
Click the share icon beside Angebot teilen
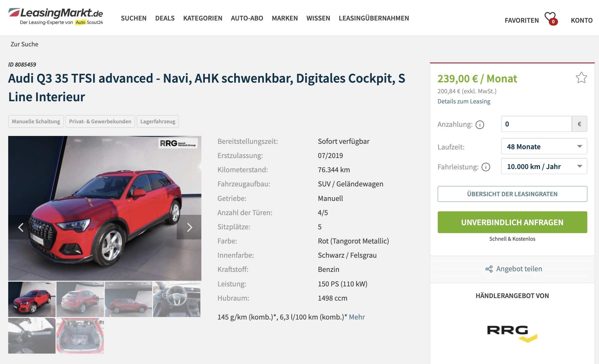(x=489, y=269)
